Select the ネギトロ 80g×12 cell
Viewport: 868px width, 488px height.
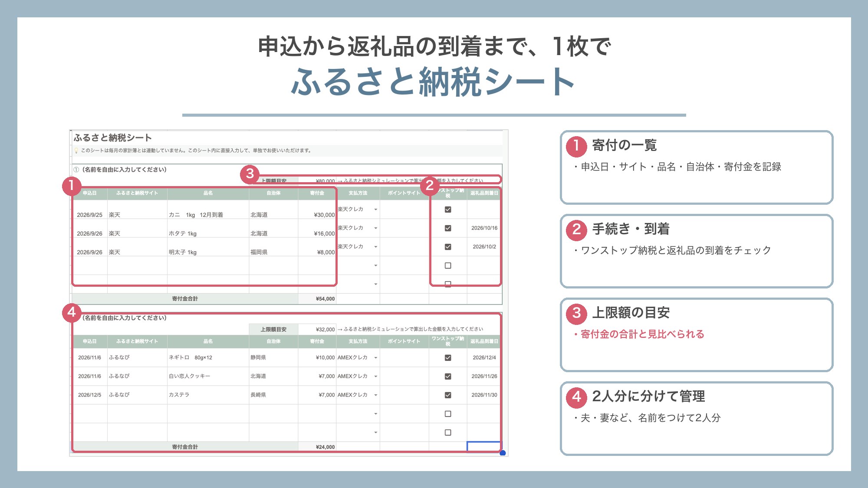tap(208, 358)
